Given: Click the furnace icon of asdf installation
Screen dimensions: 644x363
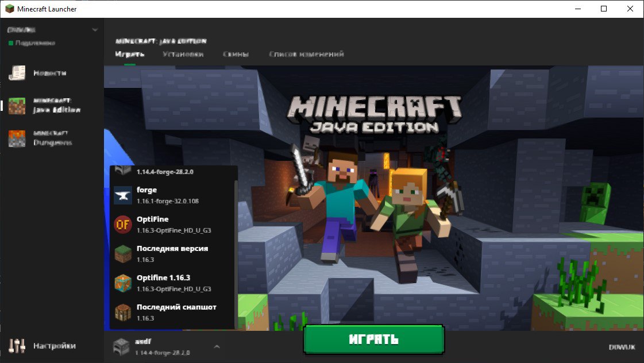Looking at the screenshot, I should tap(121, 347).
